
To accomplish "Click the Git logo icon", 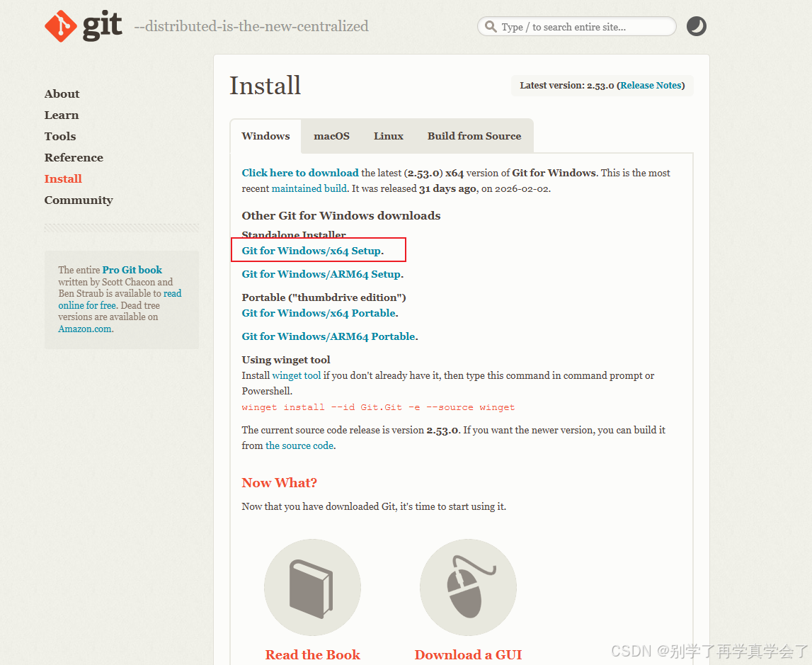I will 61,26.
